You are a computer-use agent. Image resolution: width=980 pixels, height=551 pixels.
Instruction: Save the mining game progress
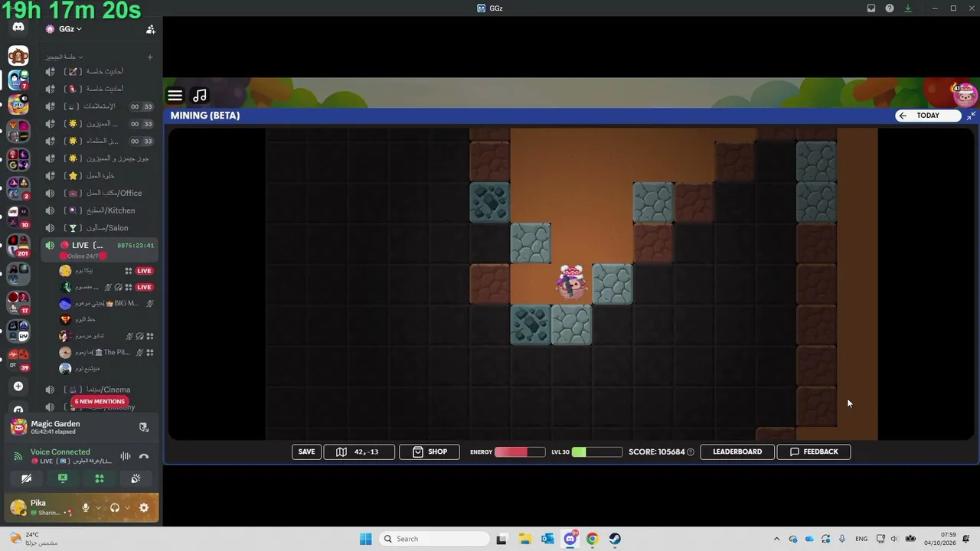(306, 452)
